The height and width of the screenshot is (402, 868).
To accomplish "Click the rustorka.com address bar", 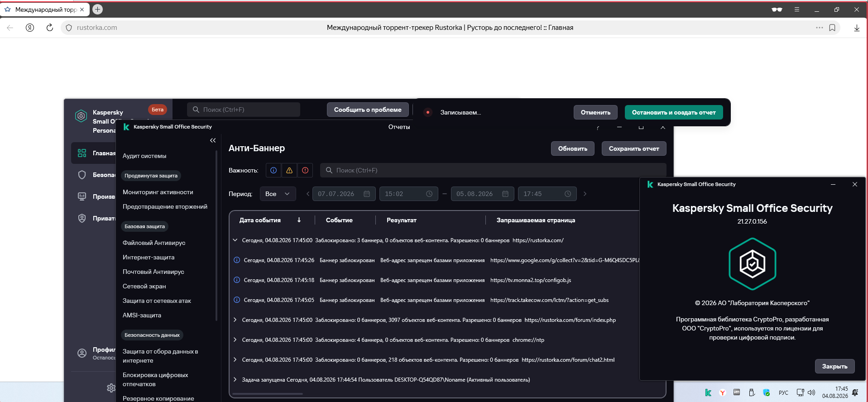I will coord(450,28).
